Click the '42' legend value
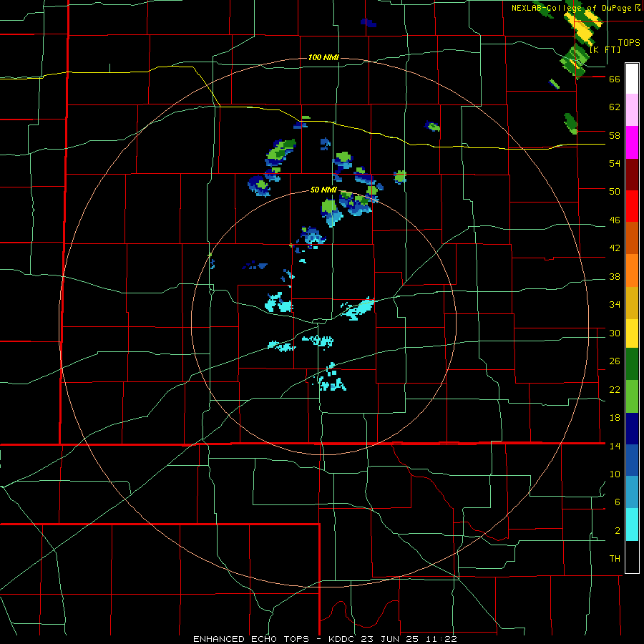The height and width of the screenshot is (644, 644). pyautogui.click(x=615, y=248)
